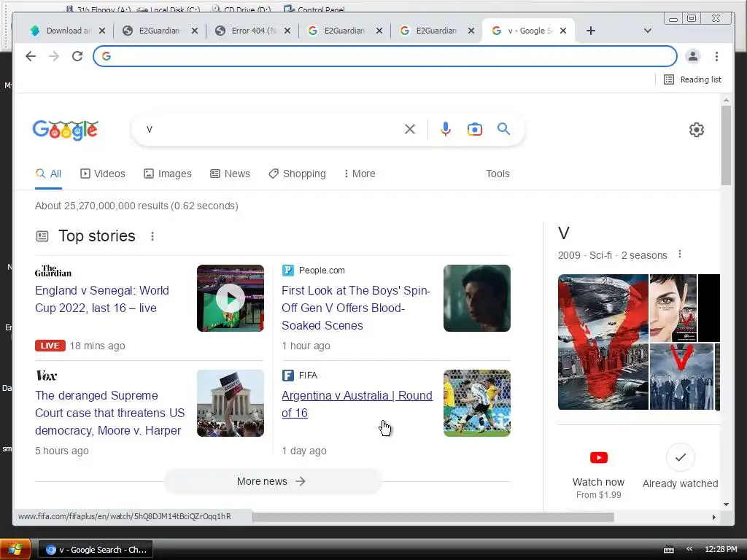The height and width of the screenshot is (560, 747).
Task: Click the forward navigation arrow
Action: 54,56
